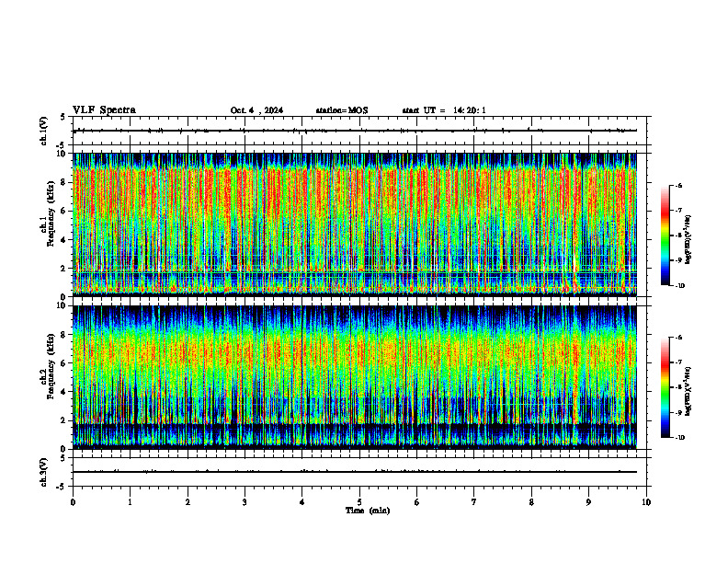This screenshot has width=728, height=563.
Task: Click the time axis tick label "10"
Action: [x=646, y=502]
